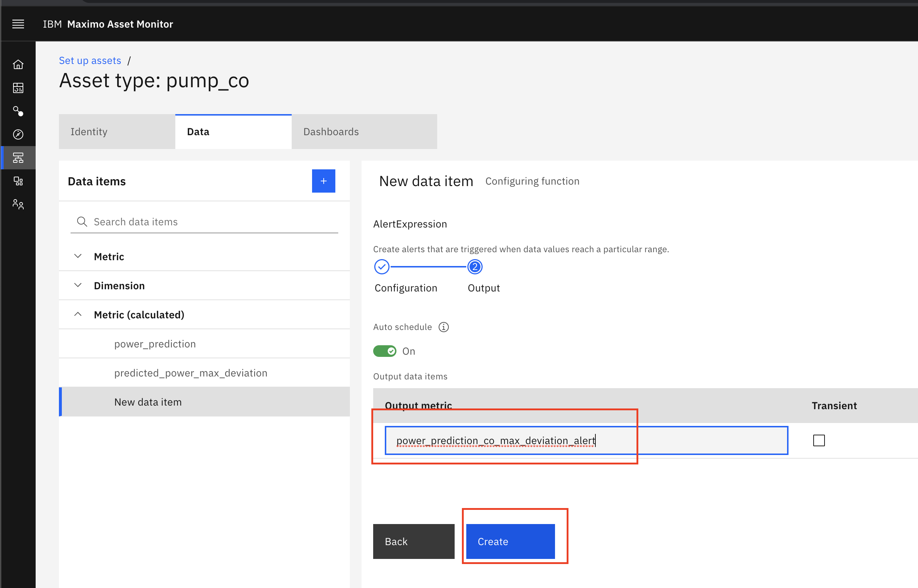Click the search magnifier icon
The width and height of the screenshot is (918, 588).
82,222
